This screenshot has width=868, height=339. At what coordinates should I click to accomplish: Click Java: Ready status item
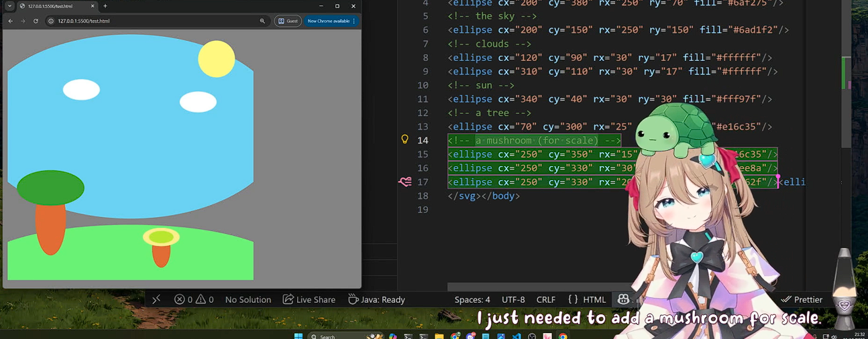[x=377, y=299]
